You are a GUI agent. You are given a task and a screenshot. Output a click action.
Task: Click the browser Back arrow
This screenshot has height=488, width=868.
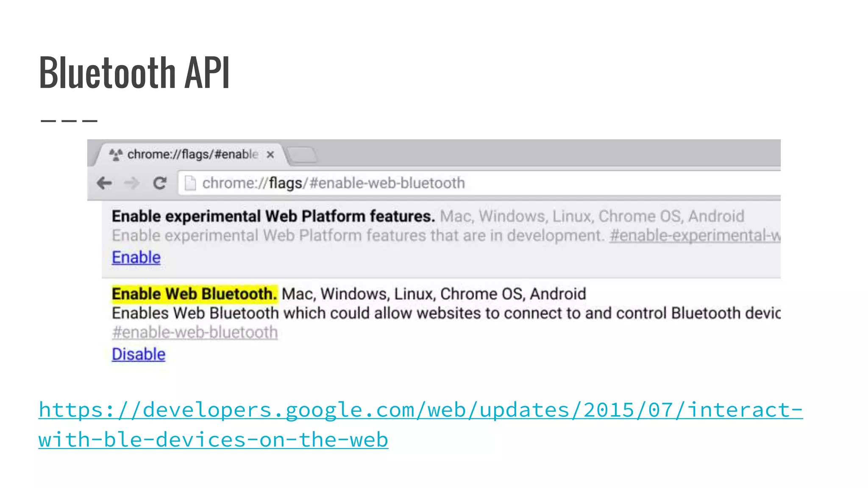coord(104,183)
